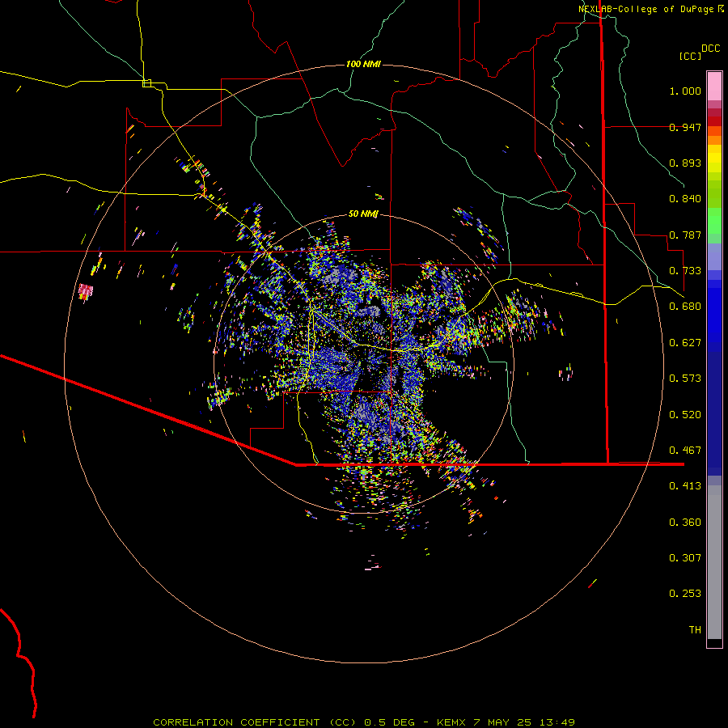Pick the light periwinkle segment of the color bar
Viewport: 728px width, 728px height.
(714, 256)
